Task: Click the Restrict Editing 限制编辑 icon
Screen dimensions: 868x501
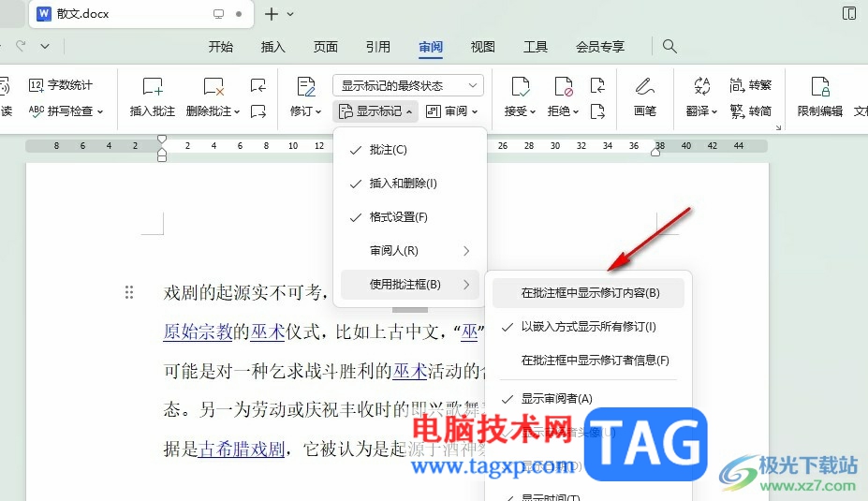Action: (820, 87)
